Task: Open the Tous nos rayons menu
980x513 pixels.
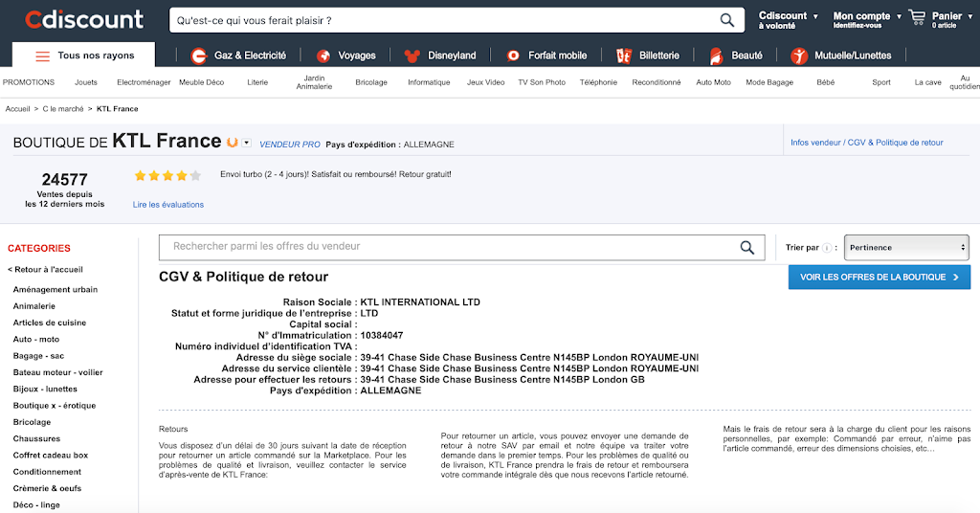Action: 83,56
